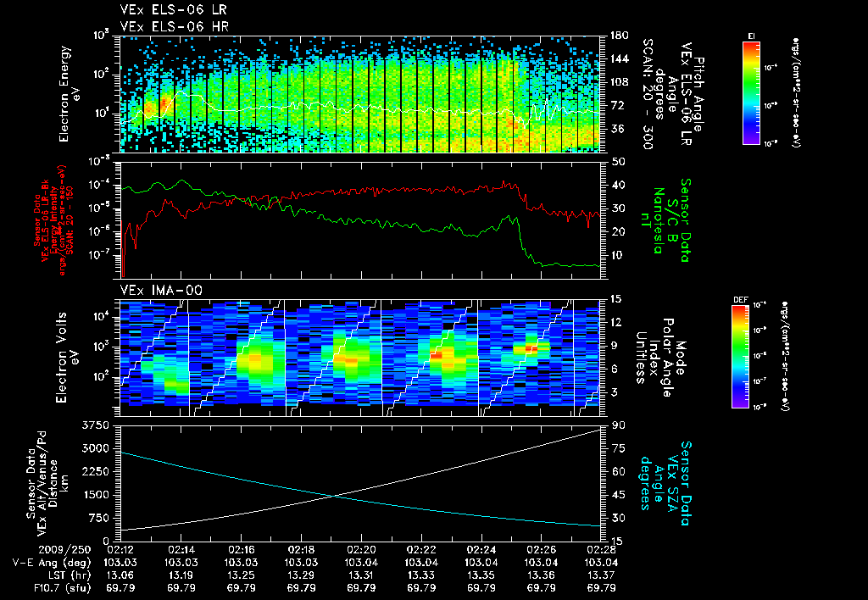Viewport: 868px width, 600px height.
Task: Select the 'VEx ELS-06 HR' title text
Action: pos(175,26)
